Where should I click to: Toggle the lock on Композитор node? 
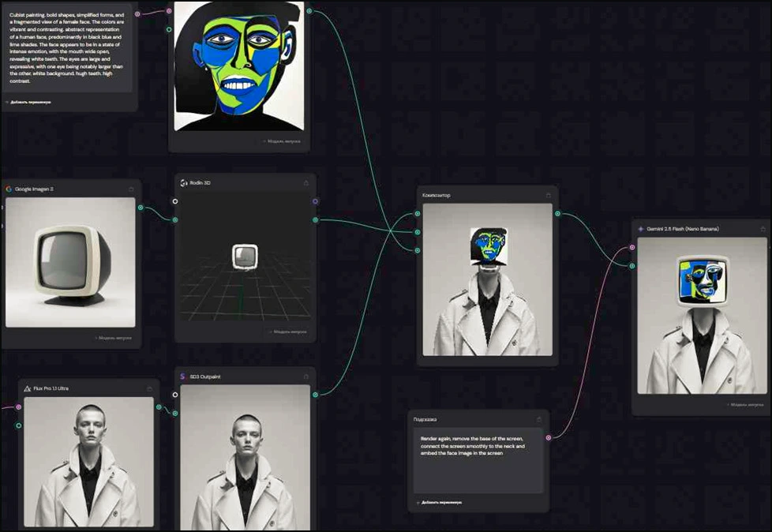coord(549,195)
